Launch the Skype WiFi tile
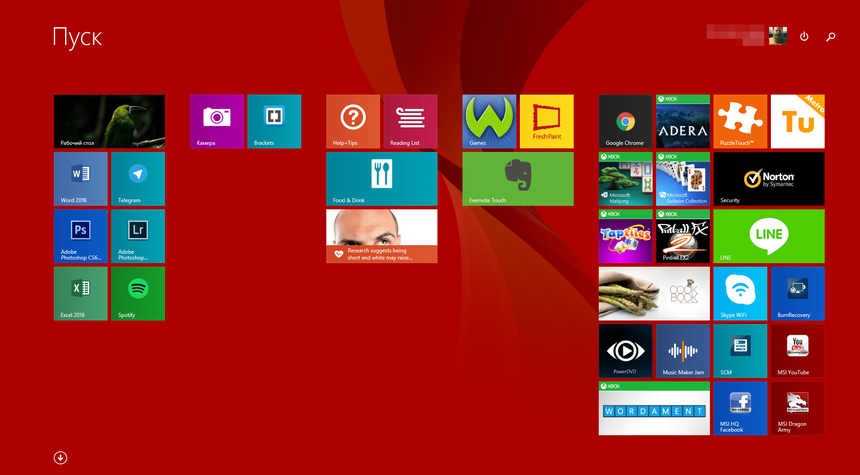Image resolution: width=860 pixels, height=475 pixels. pos(740,293)
